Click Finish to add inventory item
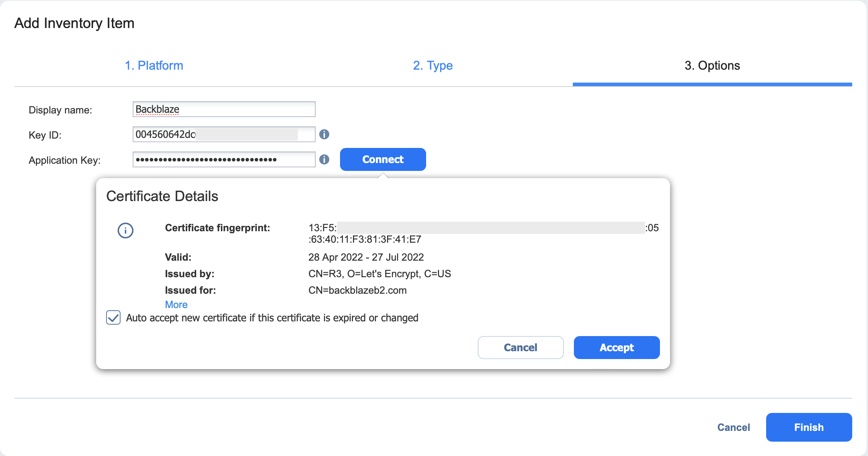The height and width of the screenshot is (456, 868). point(809,427)
